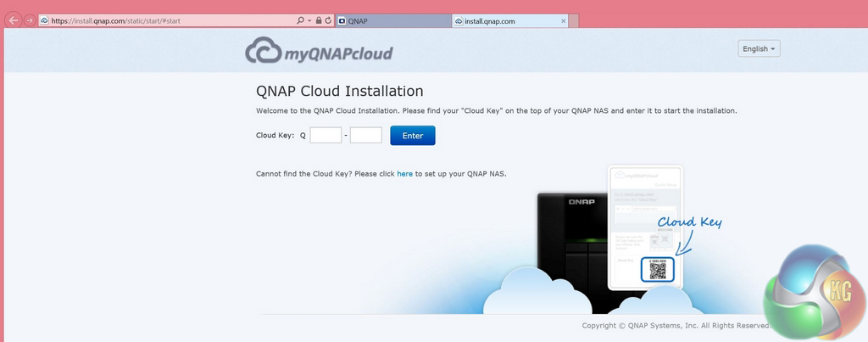Click the myQNAPcloud logo
The height and width of the screenshot is (342, 868).
pyautogui.click(x=319, y=50)
